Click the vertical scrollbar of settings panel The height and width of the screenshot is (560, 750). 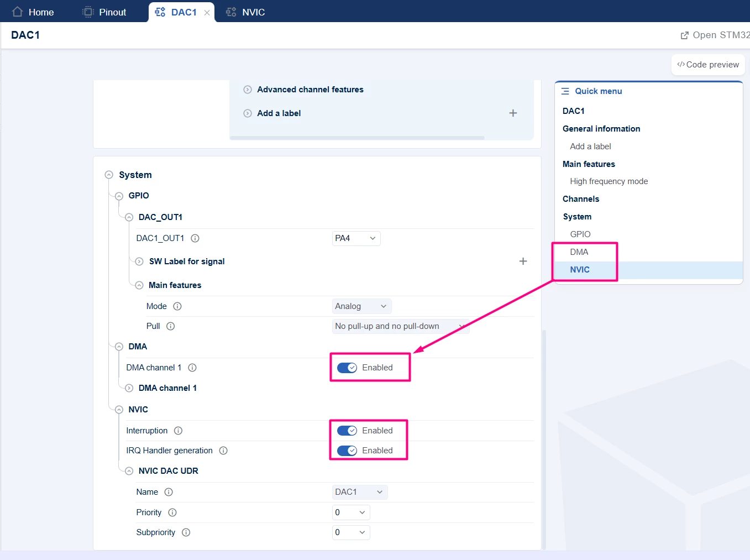[x=544, y=439]
